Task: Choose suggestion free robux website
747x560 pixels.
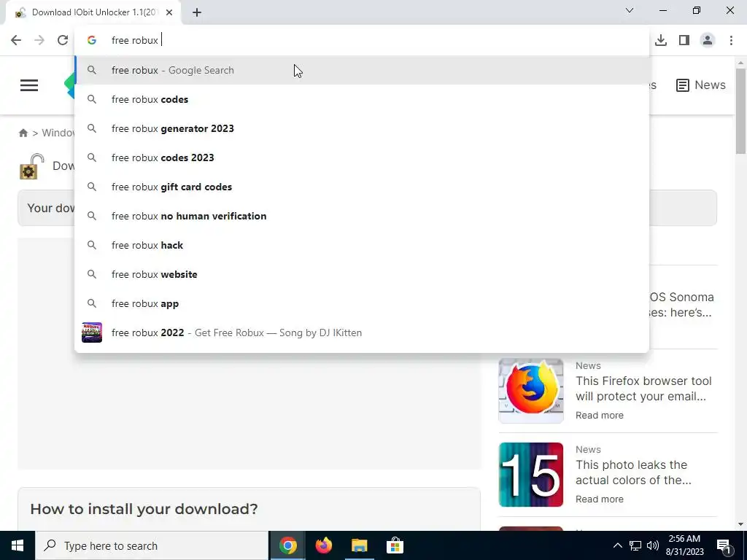Action: click(362, 274)
